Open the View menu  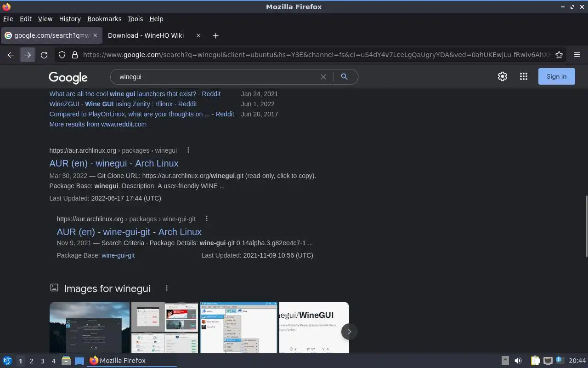coord(45,19)
